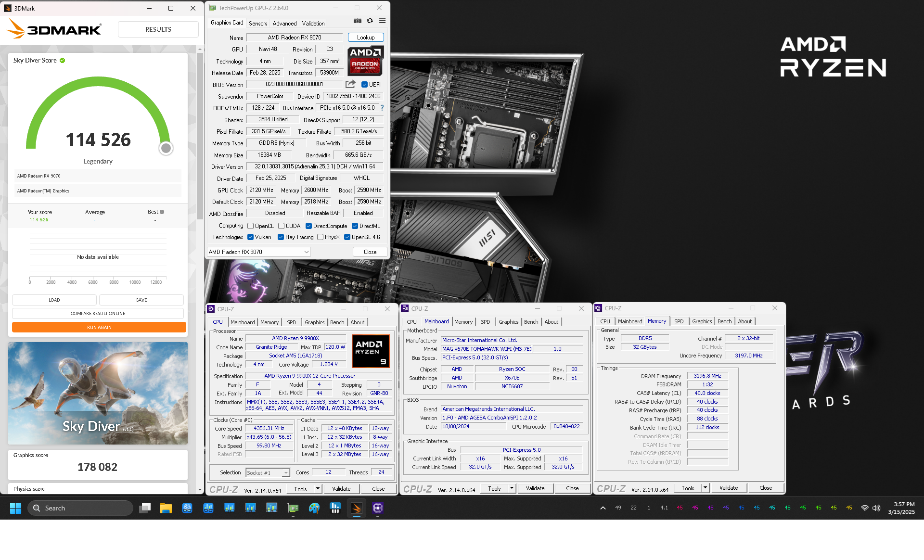Click the AMD Radeon Graphics logo in GPU-Z

[x=365, y=61]
